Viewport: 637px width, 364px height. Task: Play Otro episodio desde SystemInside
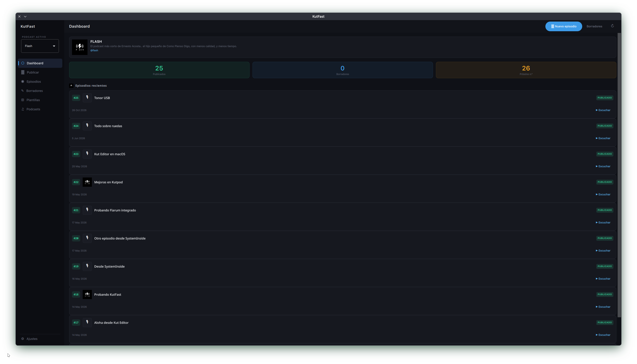pos(603,251)
